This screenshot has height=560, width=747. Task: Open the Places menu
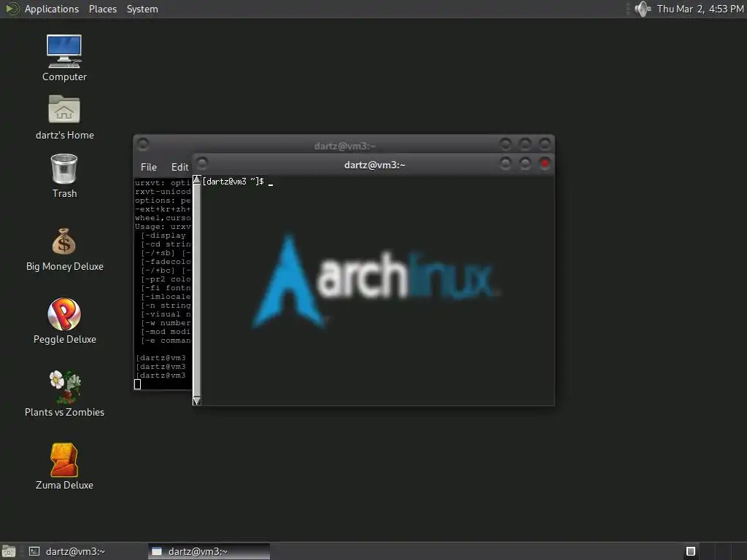click(x=103, y=9)
